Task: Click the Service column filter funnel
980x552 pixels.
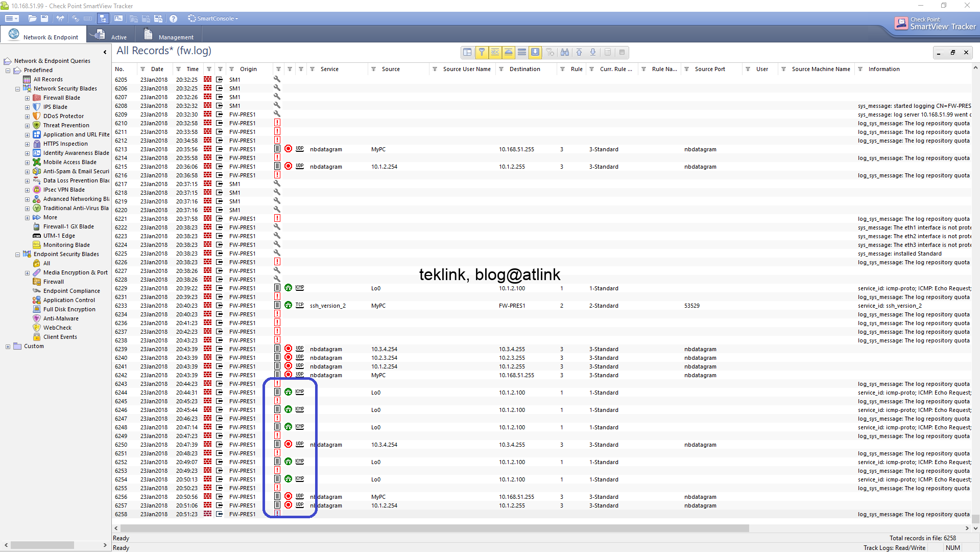Action: pos(313,69)
